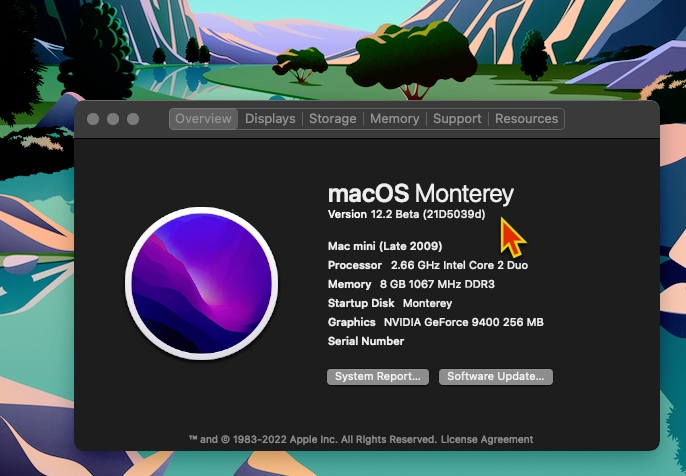686x476 pixels.
Task: Switch to the Overview tab
Action: point(203,119)
